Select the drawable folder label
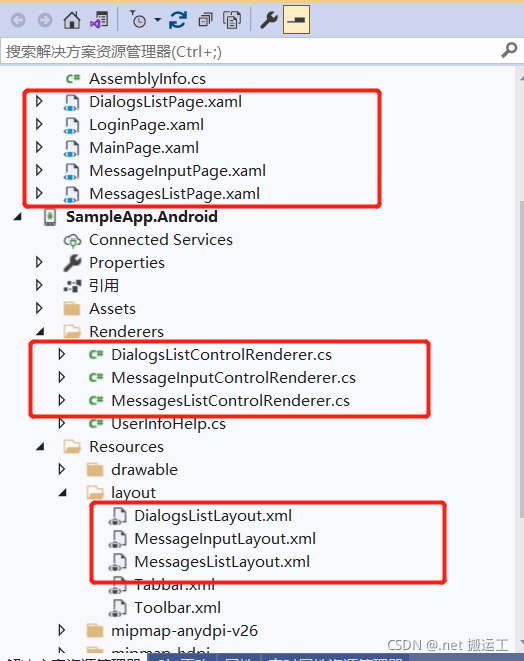This screenshot has width=524, height=661. pyautogui.click(x=144, y=470)
